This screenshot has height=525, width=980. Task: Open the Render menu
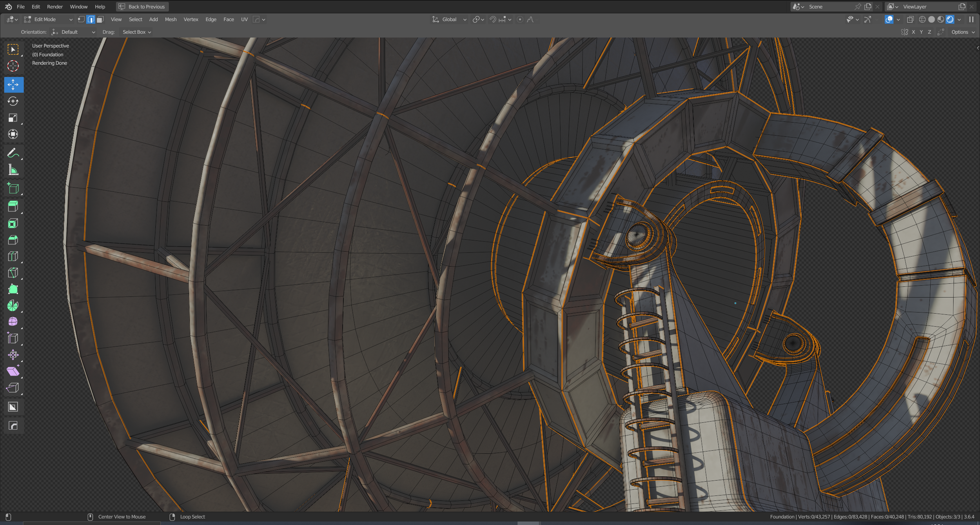point(54,7)
